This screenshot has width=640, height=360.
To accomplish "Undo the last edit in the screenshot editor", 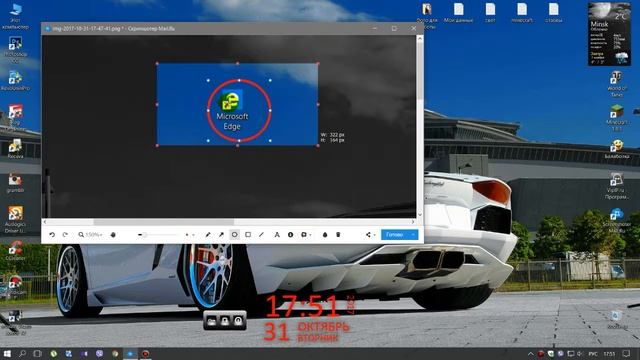I will (52, 235).
